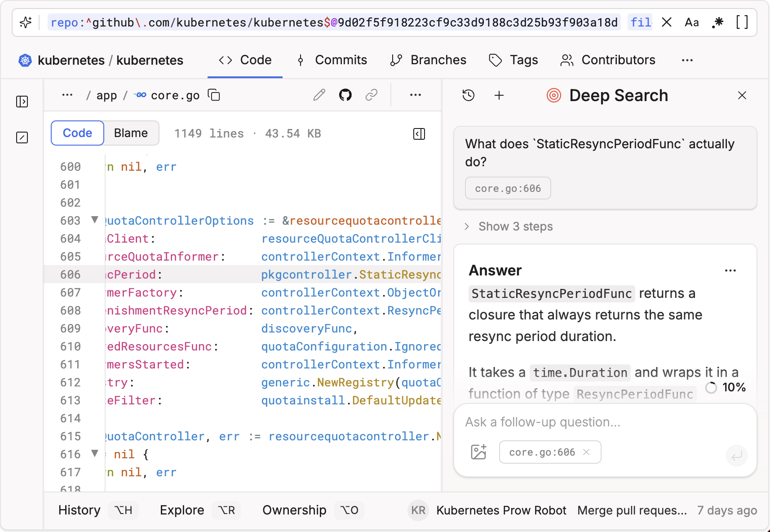Collapse code fold at line 603
Screen dimensions: 770x532
95,220
